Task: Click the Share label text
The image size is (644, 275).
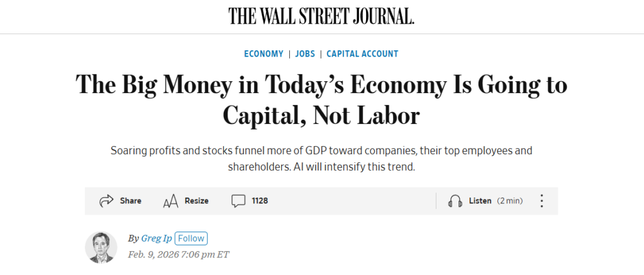Action: (x=131, y=201)
